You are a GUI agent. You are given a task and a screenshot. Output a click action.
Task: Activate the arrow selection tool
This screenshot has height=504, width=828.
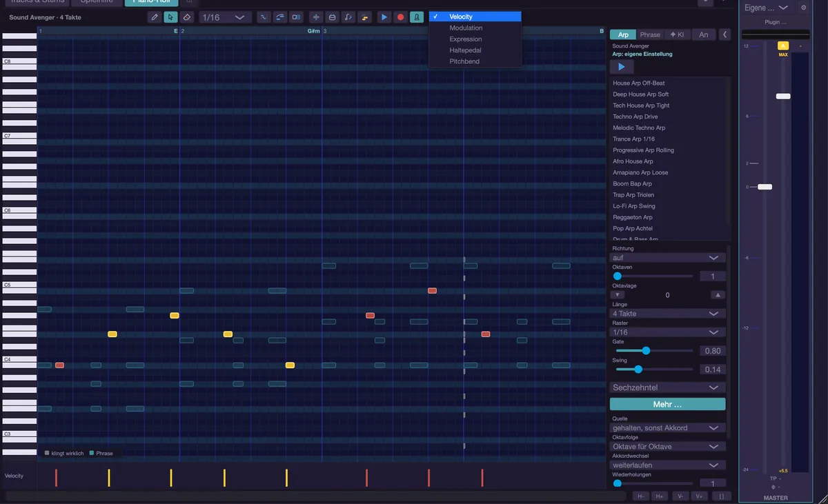[170, 17]
